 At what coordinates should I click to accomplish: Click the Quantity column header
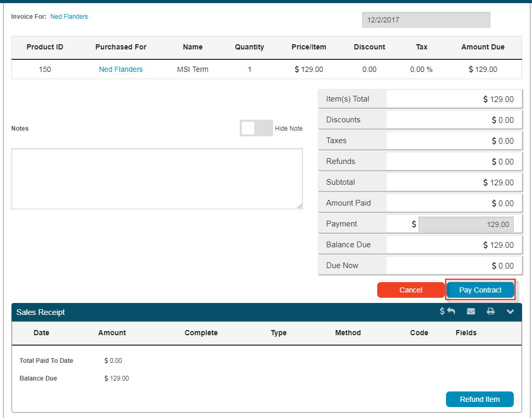pos(249,47)
